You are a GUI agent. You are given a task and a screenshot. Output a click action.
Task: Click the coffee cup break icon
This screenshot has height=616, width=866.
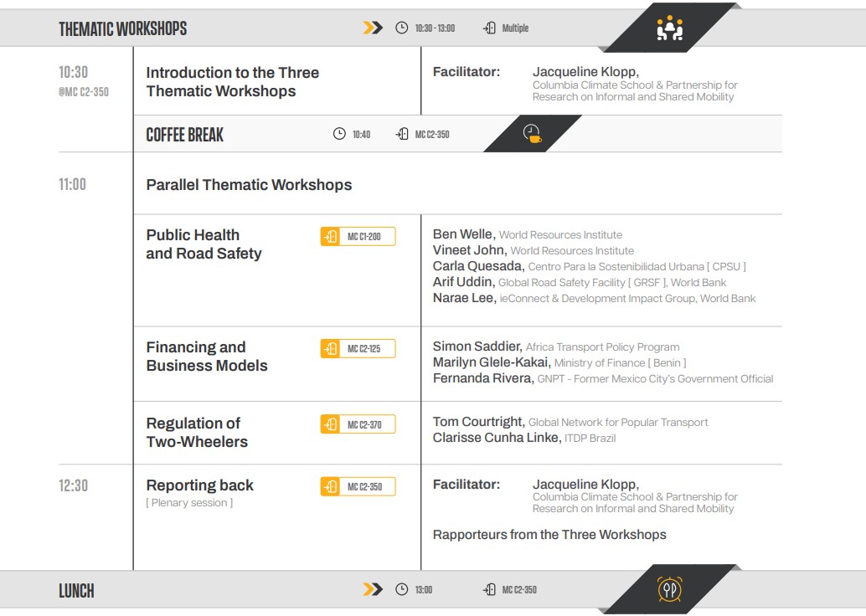pos(532,134)
